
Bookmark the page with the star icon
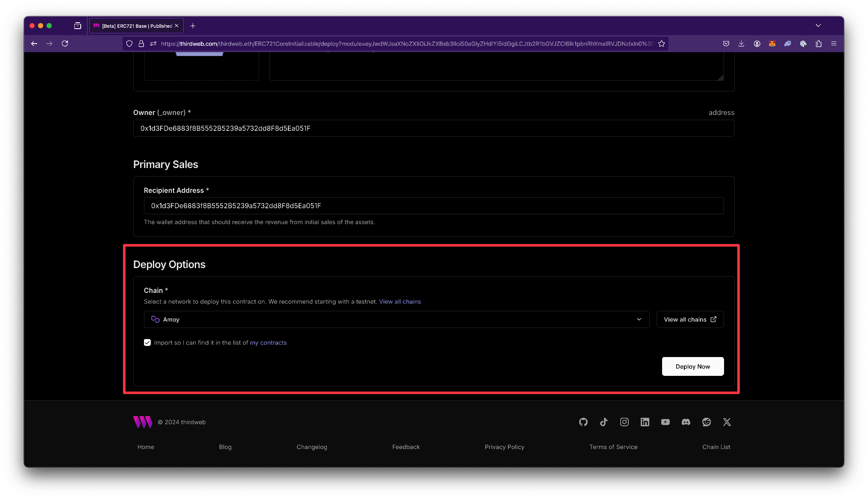(661, 43)
